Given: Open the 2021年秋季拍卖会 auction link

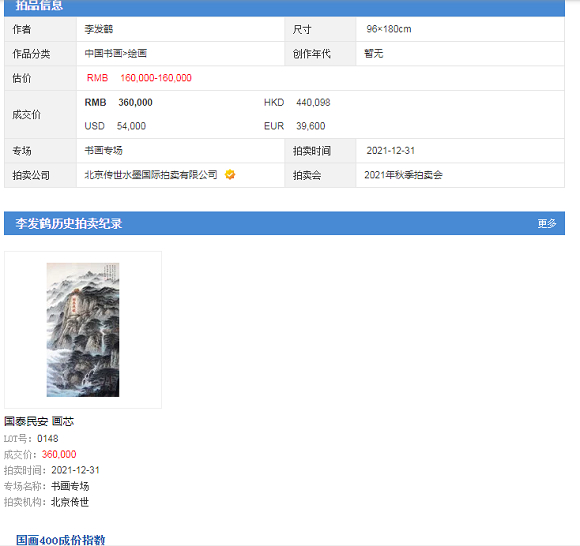Looking at the screenshot, I should 403,175.
